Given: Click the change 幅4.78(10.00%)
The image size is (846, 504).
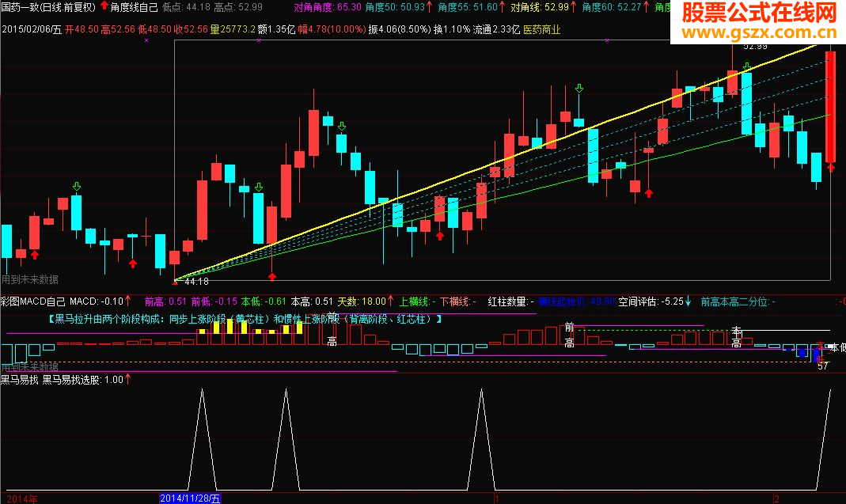Looking at the screenshot, I should (332, 29).
